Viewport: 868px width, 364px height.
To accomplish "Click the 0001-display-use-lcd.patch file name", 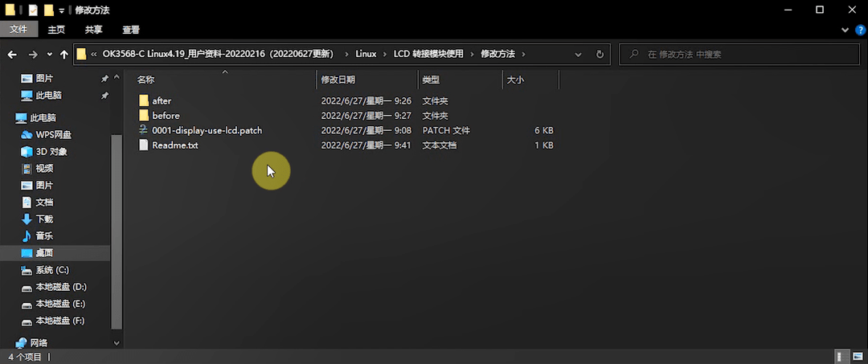I will [x=207, y=130].
